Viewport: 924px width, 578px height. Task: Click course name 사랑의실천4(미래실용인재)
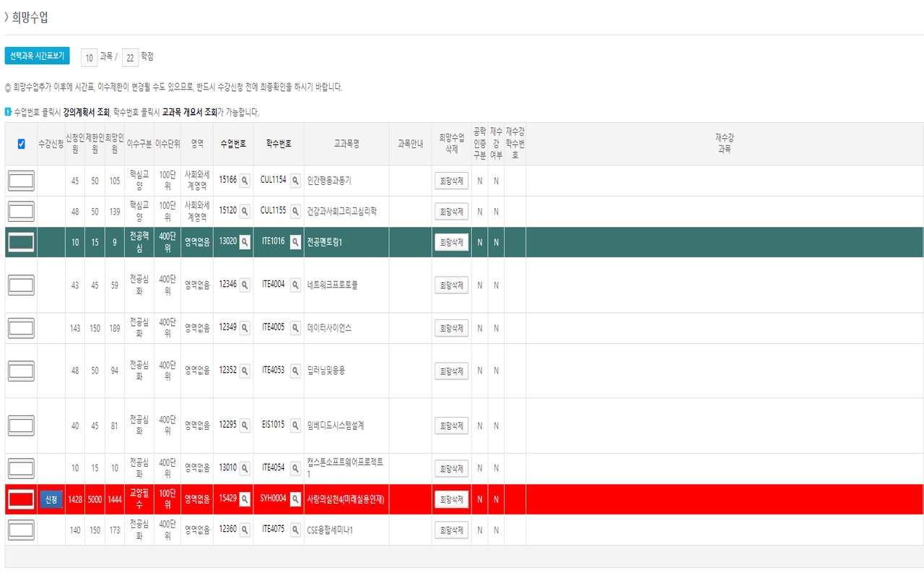point(346,499)
